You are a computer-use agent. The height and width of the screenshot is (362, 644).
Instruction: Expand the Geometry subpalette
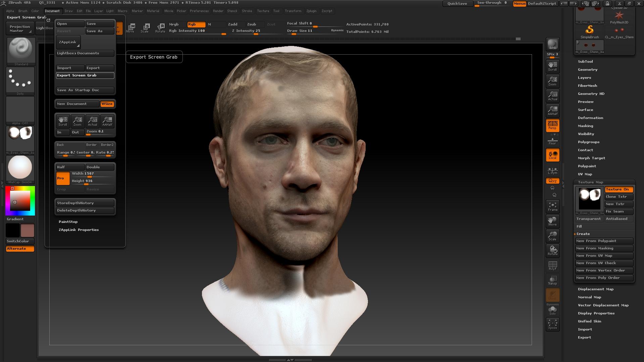coord(588,69)
